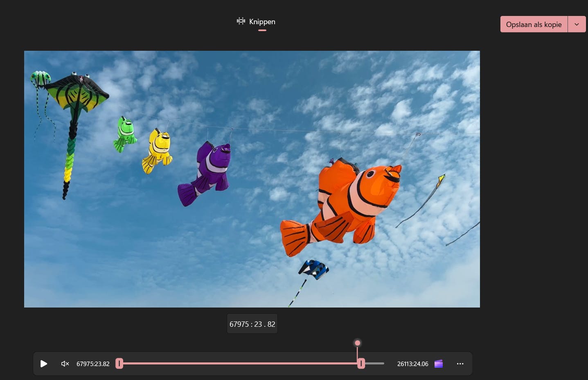Click the current time 67975:23.82 label

click(x=93, y=364)
